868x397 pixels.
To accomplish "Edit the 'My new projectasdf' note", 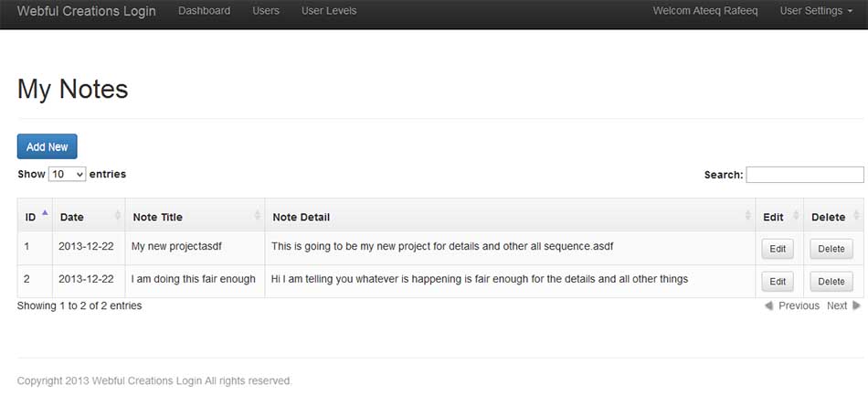I will (778, 248).
